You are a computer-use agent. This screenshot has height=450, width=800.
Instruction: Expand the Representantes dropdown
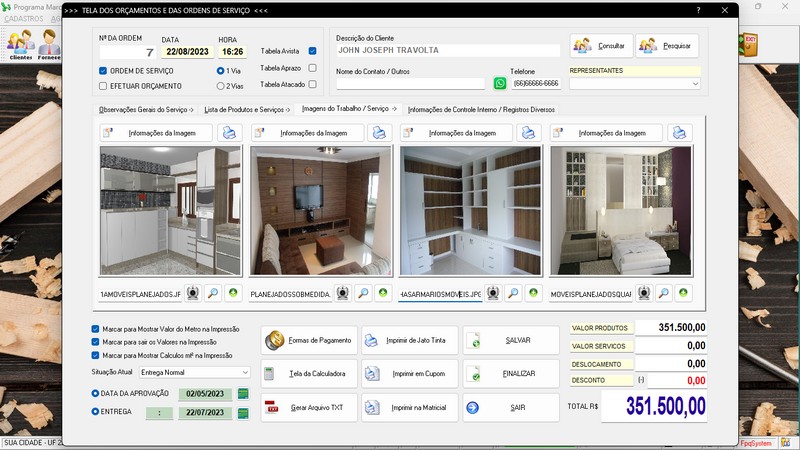click(x=695, y=84)
